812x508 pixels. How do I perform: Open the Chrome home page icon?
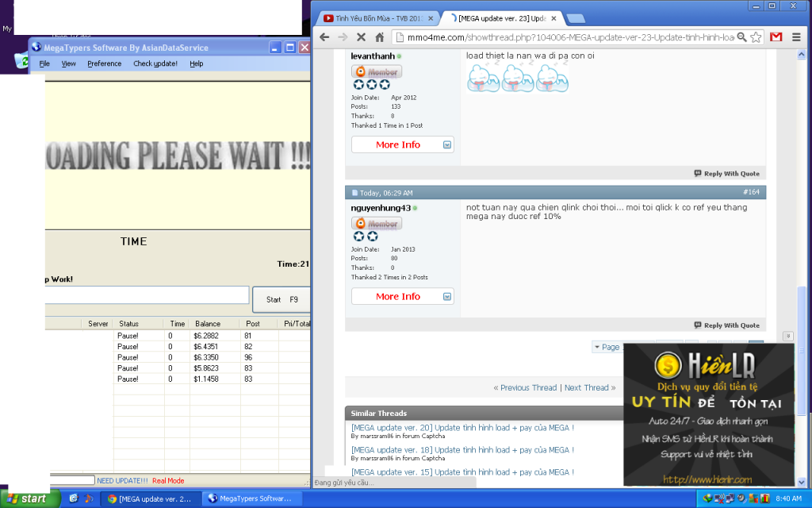(x=380, y=37)
